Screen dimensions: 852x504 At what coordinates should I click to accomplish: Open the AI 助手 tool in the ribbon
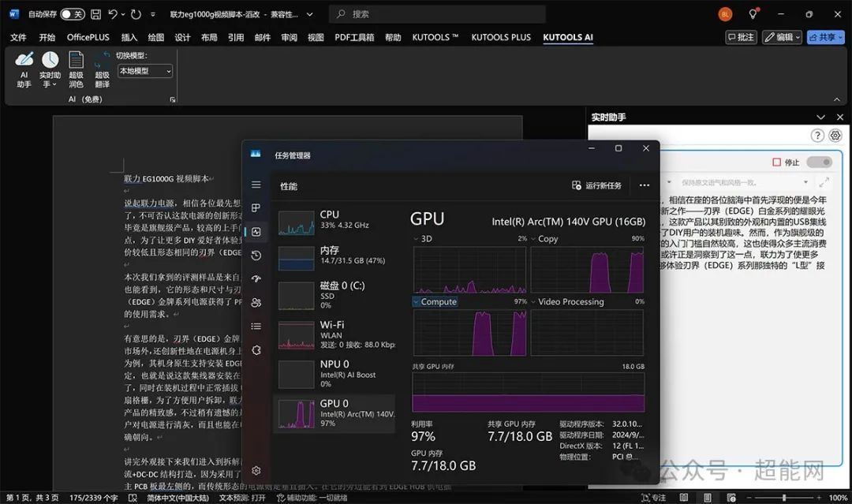click(24, 69)
